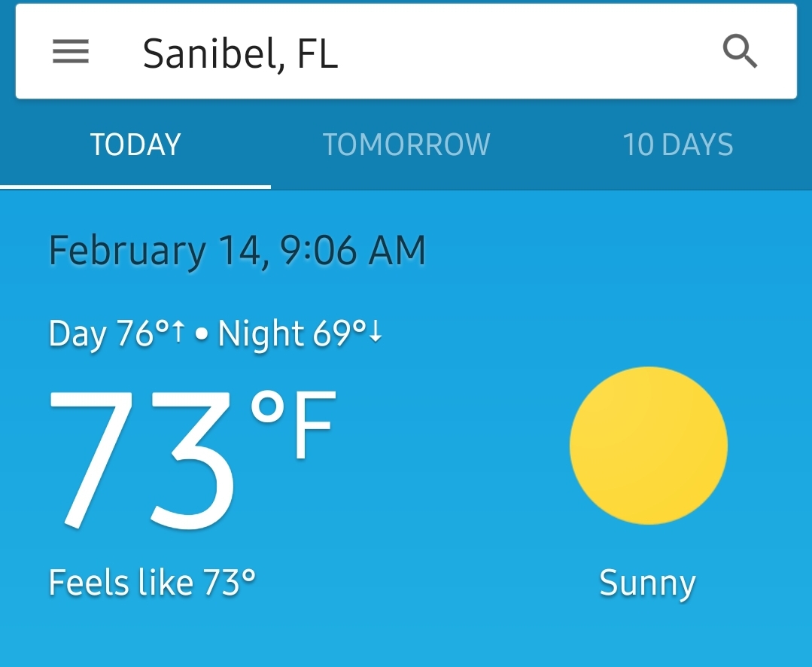
Task: Tap the down arrow beside Night 69°
Action: tap(376, 332)
